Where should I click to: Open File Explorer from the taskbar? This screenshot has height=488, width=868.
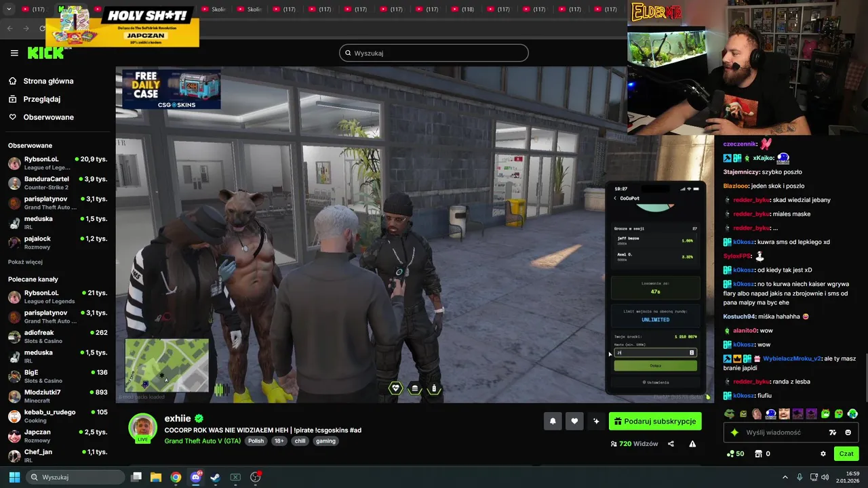[155, 477]
